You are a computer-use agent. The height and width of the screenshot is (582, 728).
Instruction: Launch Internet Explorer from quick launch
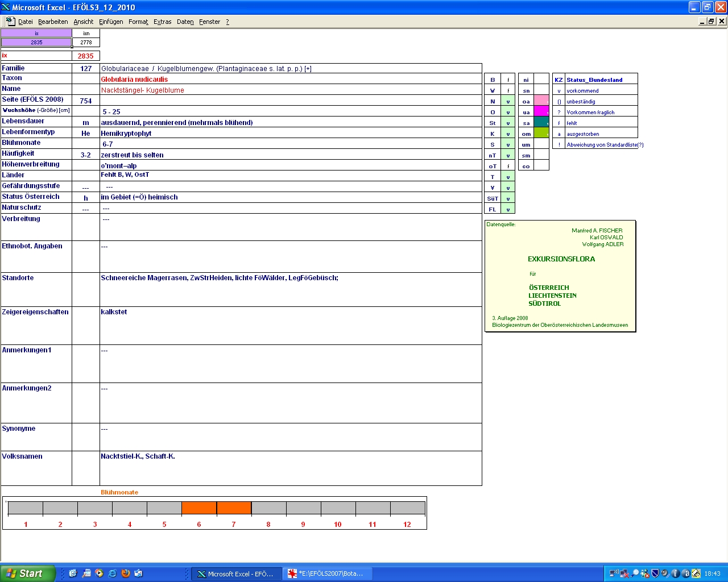coord(113,573)
